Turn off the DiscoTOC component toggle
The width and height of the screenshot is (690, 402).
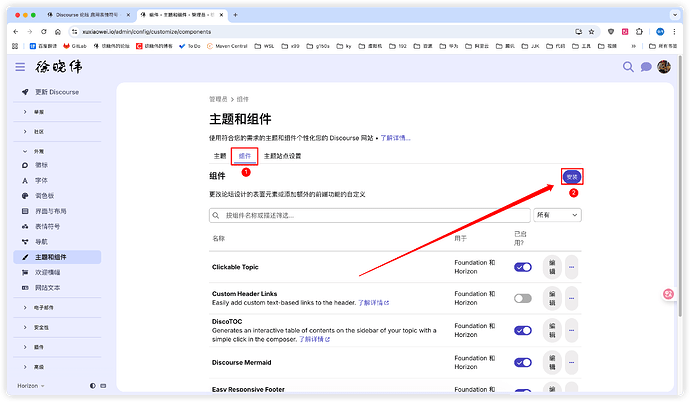tap(523, 329)
